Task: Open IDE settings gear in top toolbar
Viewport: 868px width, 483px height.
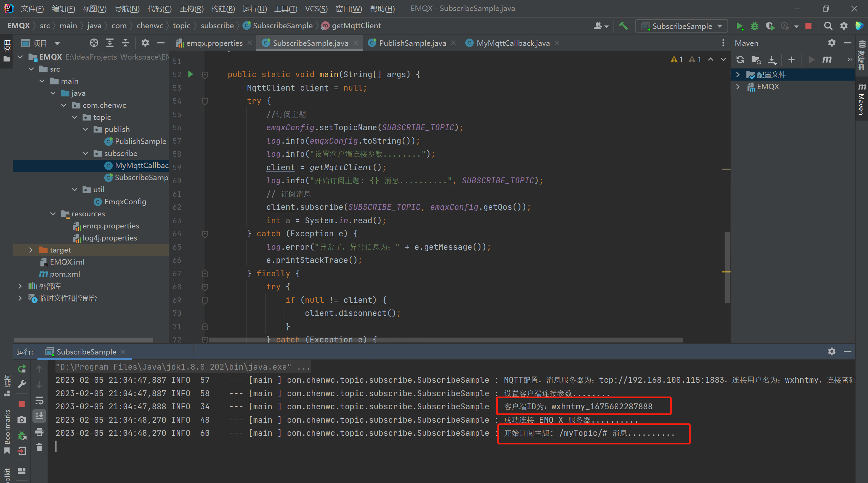Action: (844, 26)
